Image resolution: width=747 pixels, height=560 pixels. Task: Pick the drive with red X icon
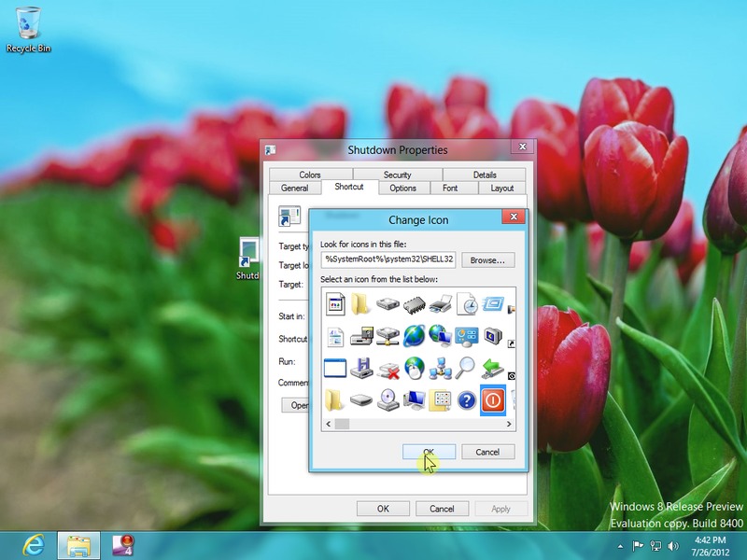pos(388,368)
